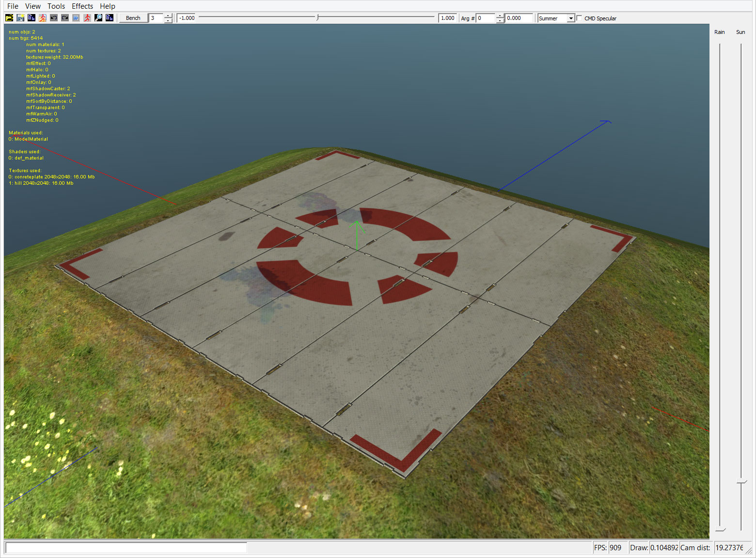Open a model file from the toolbar
This screenshot has height=558, width=756.
tap(9, 17)
